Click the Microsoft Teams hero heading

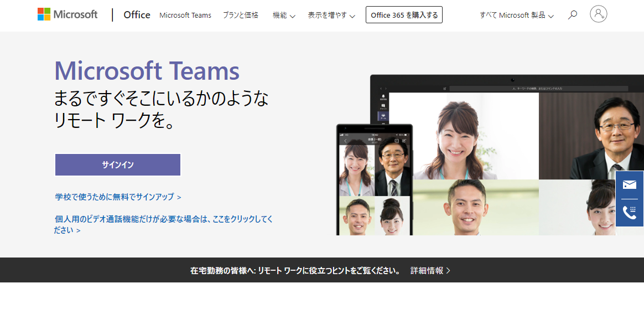pos(147,71)
